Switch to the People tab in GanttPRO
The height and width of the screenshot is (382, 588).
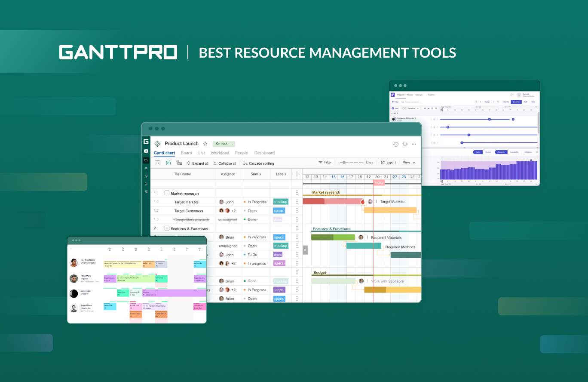click(x=242, y=153)
